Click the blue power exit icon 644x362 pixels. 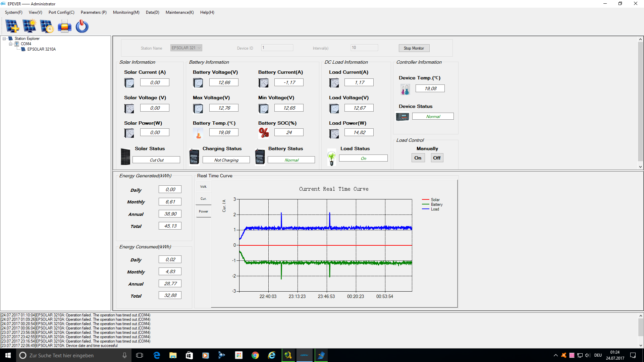tap(82, 26)
